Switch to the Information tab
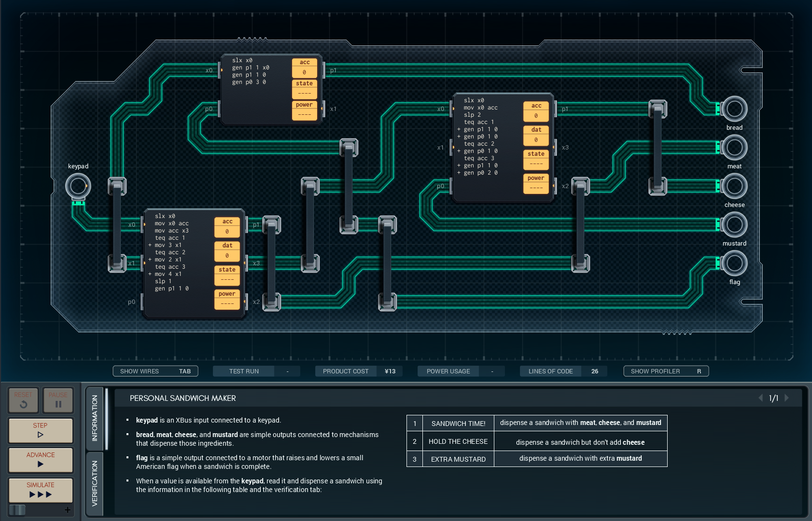Viewport: 812px width, 521px height. click(x=95, y=418)
